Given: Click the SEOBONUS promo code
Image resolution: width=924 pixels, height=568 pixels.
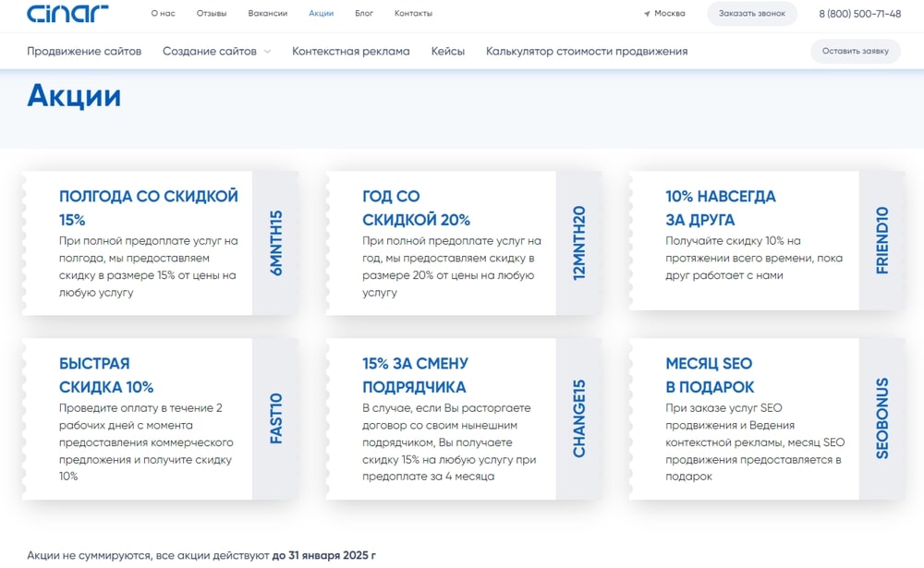Looking at the screenshot, I should [x=882, y=418].
